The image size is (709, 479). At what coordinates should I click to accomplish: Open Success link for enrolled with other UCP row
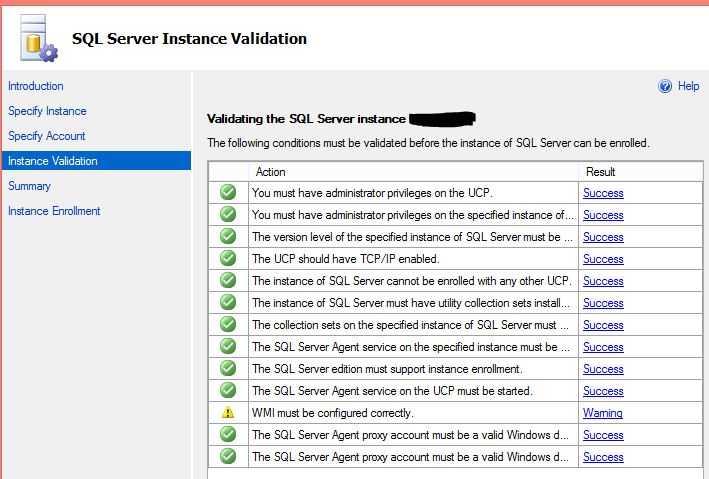point(603,281)
